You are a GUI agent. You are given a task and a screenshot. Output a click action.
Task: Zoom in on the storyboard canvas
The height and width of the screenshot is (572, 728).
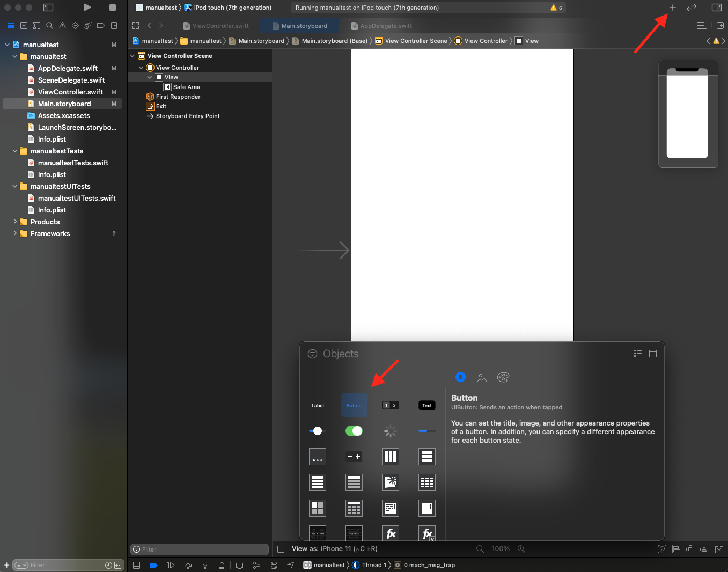click(521, 549)
